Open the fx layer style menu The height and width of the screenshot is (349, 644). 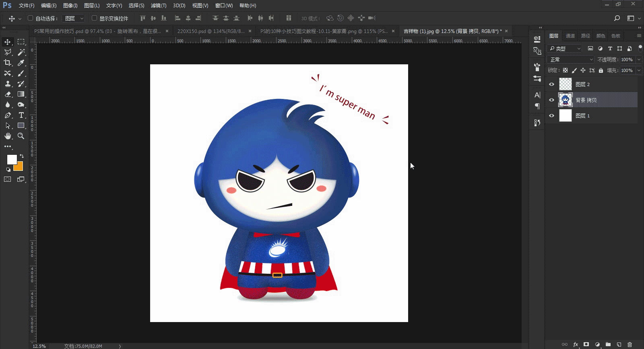(x=576, y=345)
